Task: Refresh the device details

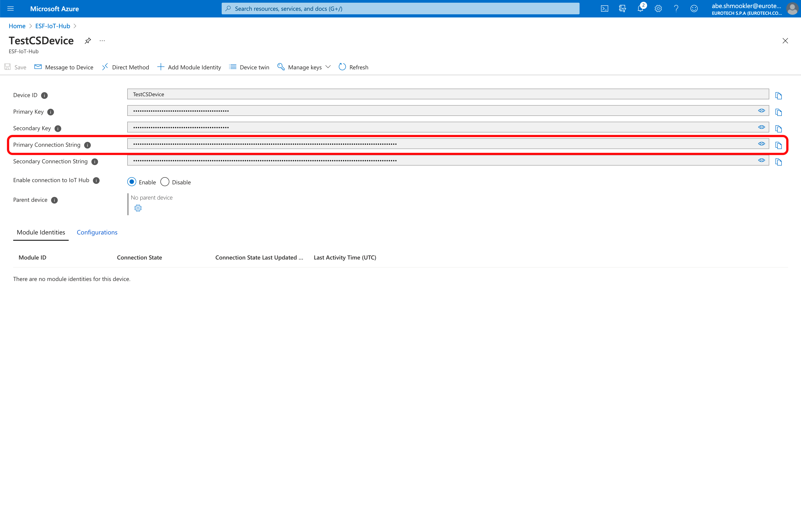Action: (353, 67)
